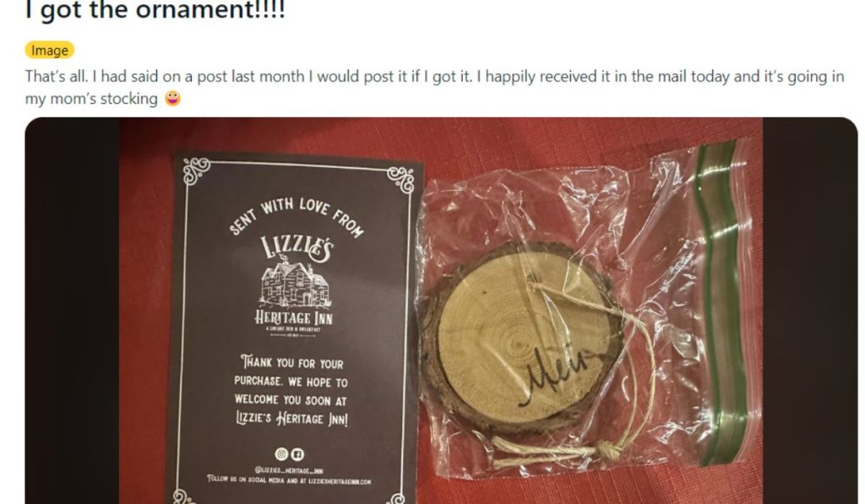Viewport: 865px width, 504px height.
Task: Click the @lizzies_heritage_inn handle on the card
Action: [289, 470]
